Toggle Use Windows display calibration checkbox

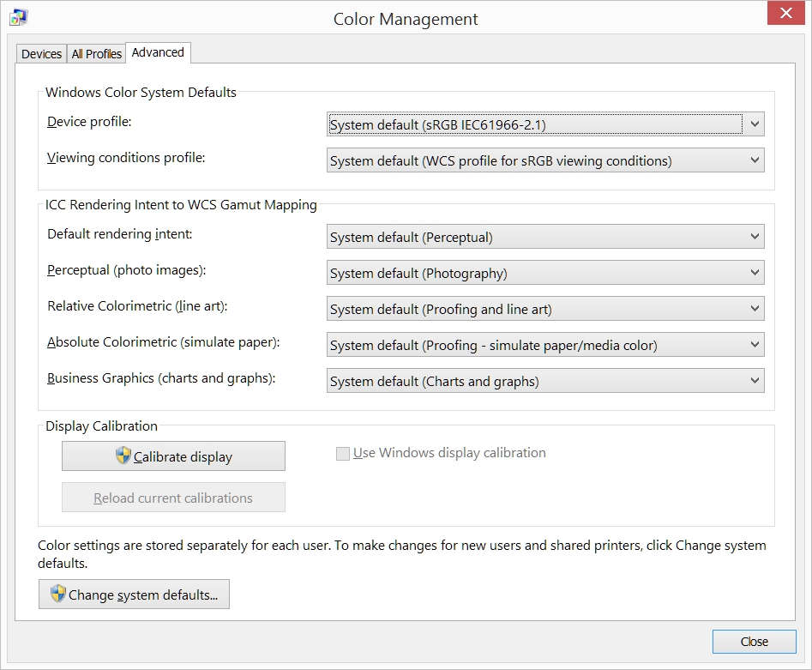[342, 454]
